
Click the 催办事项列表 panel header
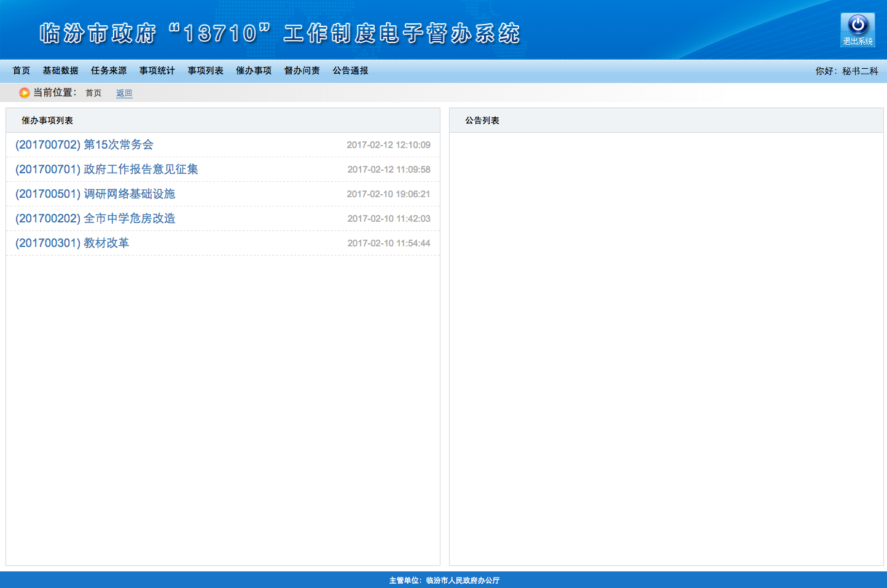(x=47, y=120)
